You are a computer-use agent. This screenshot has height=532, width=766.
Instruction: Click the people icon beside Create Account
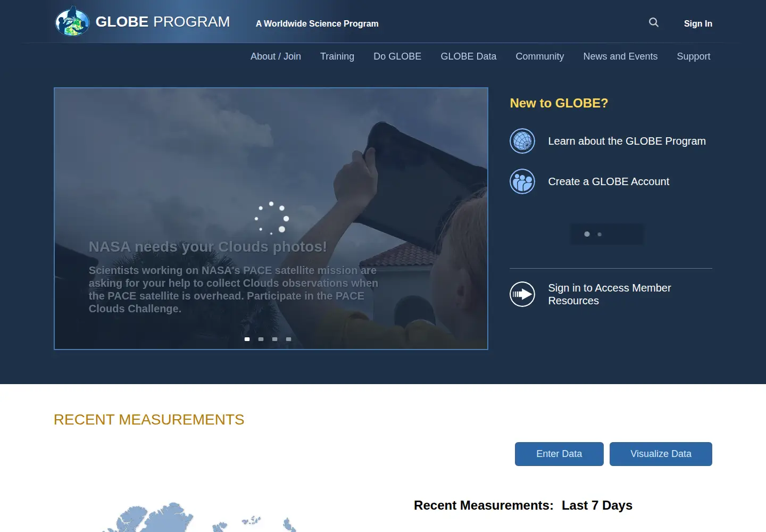(522, 181)
